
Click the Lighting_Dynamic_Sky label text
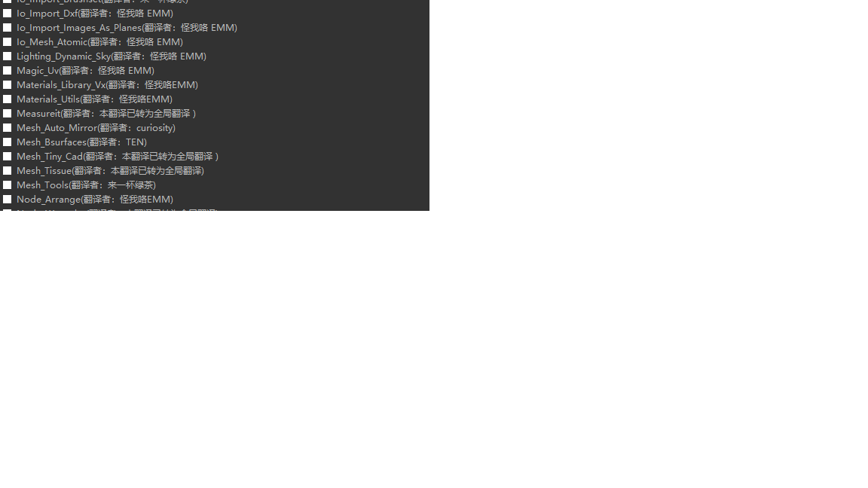[x=112, y=56]
